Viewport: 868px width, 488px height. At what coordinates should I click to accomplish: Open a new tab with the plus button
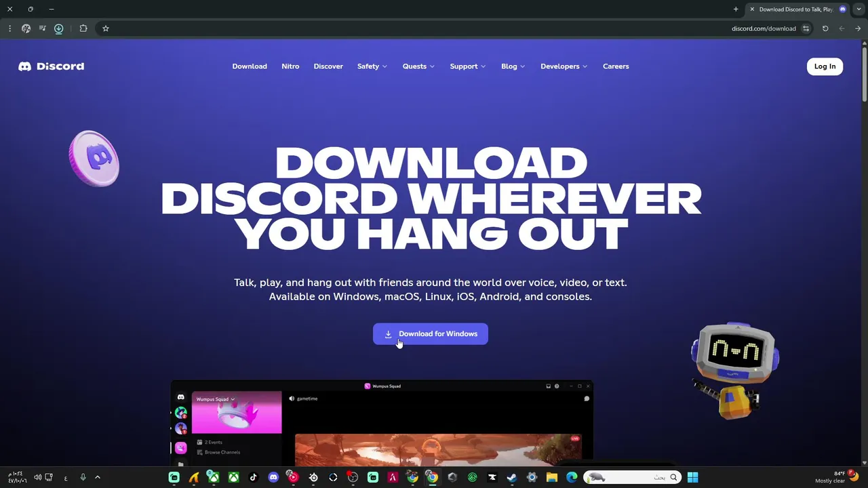point(736,9)
